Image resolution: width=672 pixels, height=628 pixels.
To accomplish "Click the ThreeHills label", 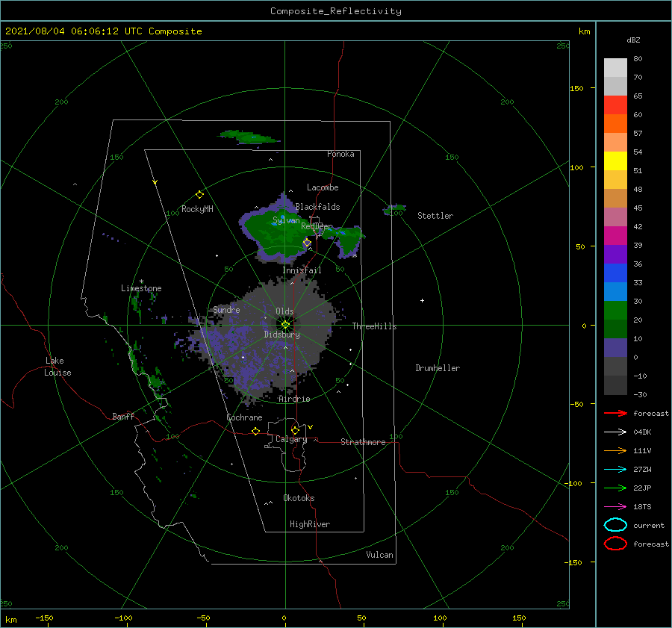I will (x=374, y=326).
